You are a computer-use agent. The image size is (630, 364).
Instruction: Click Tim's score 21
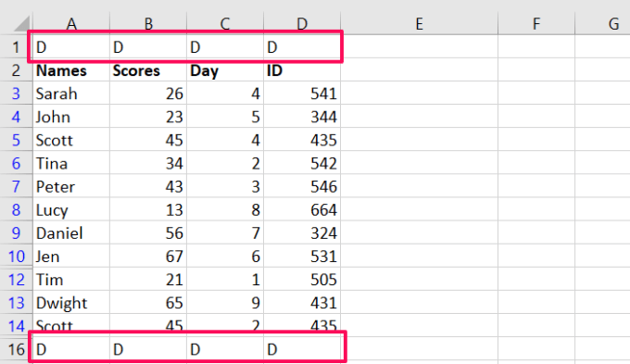pyautogui.click(x=148, y=280)
